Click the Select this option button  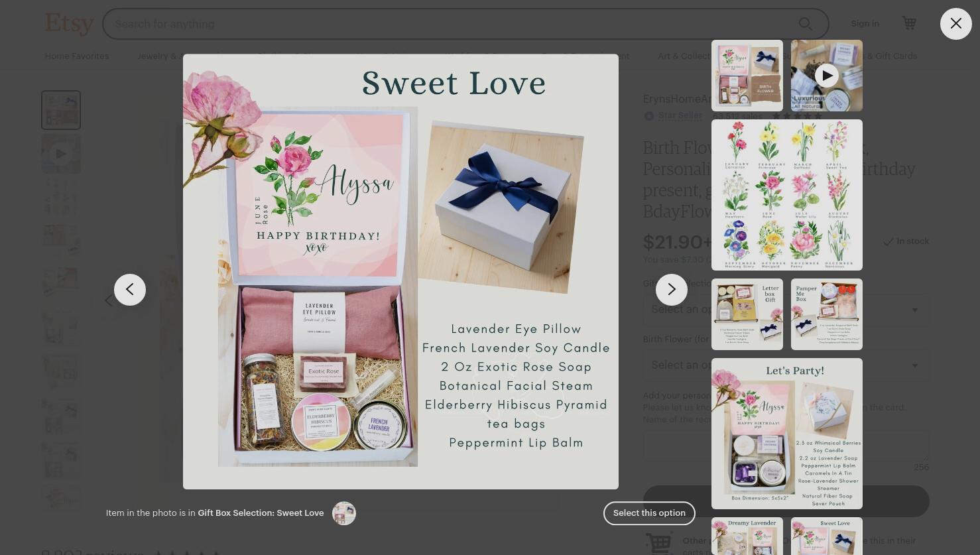tap(649, 513)
